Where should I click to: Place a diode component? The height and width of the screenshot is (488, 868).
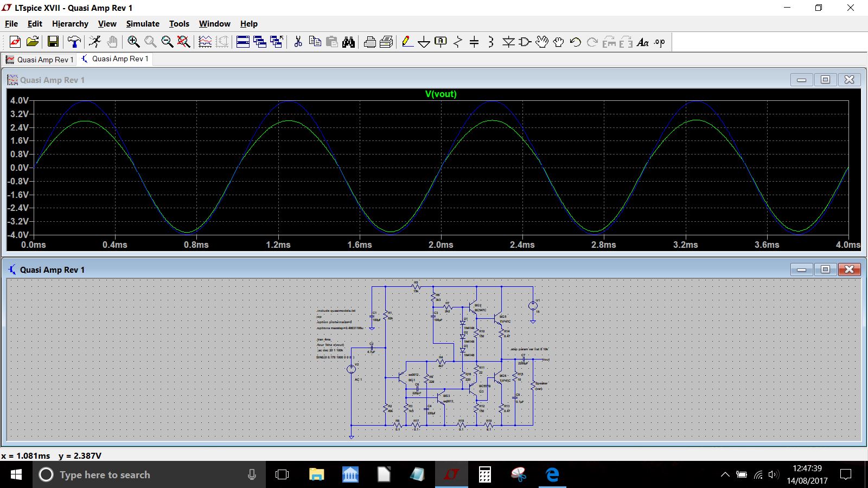(x=508, y=42)
